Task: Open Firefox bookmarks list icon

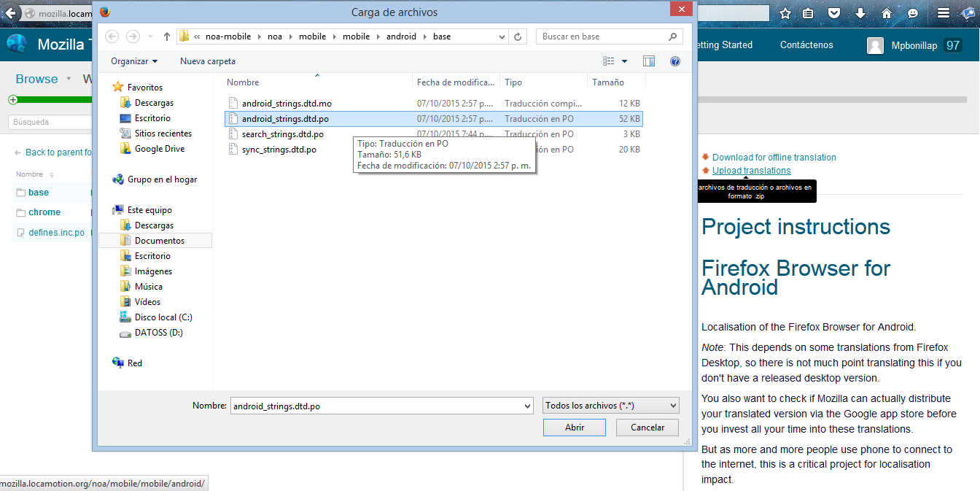Action: pos(808,13)
